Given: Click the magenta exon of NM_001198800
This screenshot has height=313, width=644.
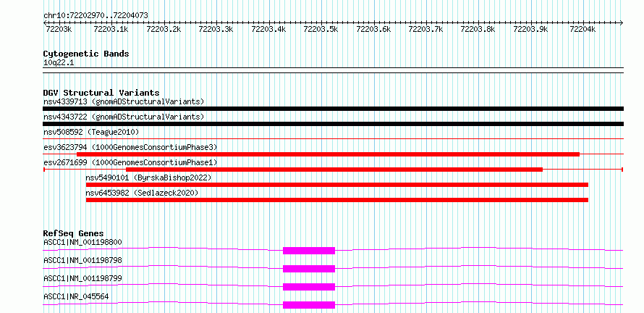Looking at the screenshot, I should point(309,251).
